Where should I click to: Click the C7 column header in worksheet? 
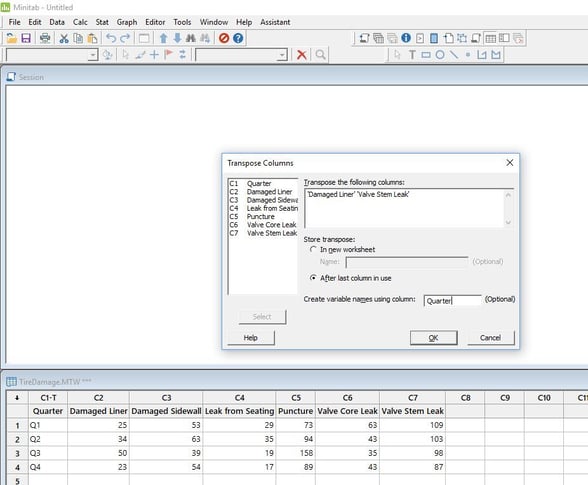pyautogui.click(x=412, y=398)
